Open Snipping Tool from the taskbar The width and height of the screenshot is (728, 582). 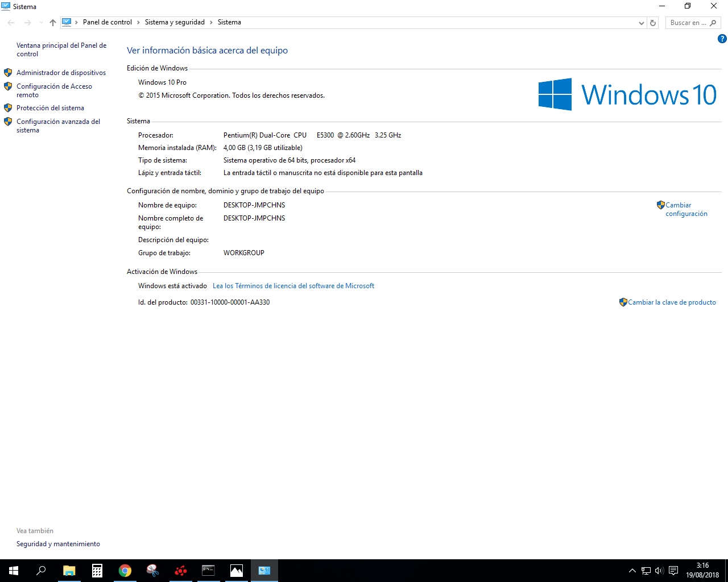point(152,571)
